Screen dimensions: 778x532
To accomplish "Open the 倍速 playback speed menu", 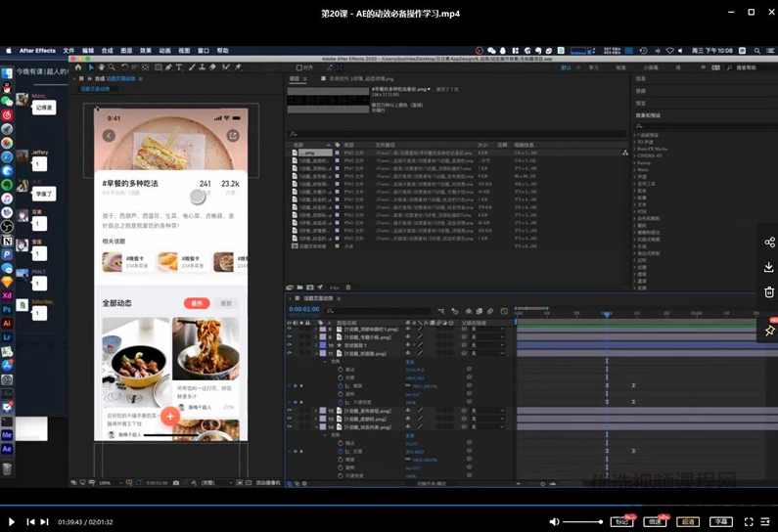I will (x=654, y=522).
